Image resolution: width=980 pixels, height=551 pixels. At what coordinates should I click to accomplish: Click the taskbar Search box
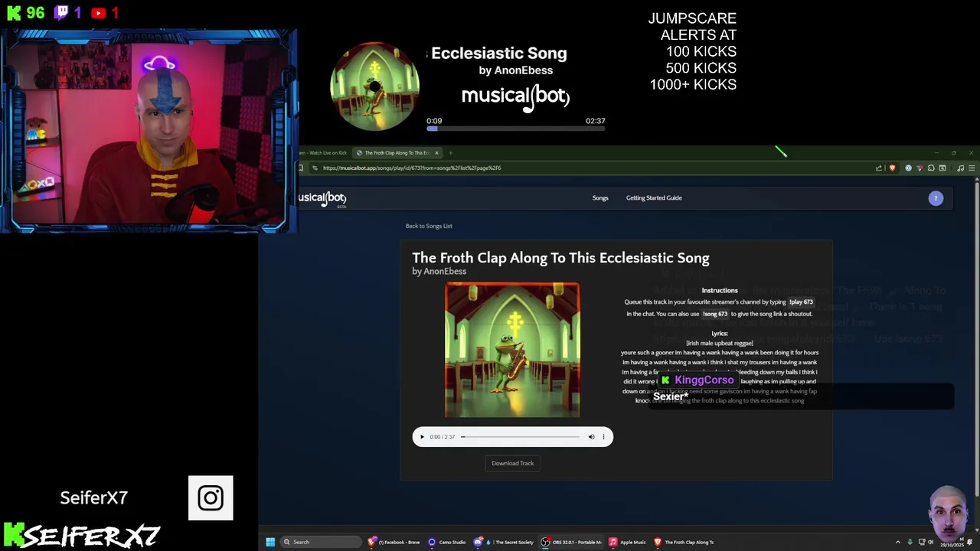pos(319,542)
